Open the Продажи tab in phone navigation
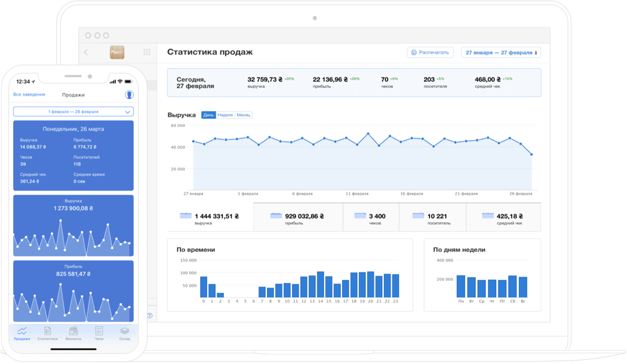 coord(22,333)
